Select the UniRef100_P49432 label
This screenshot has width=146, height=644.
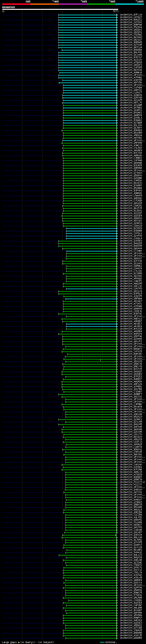coord(131,552)
